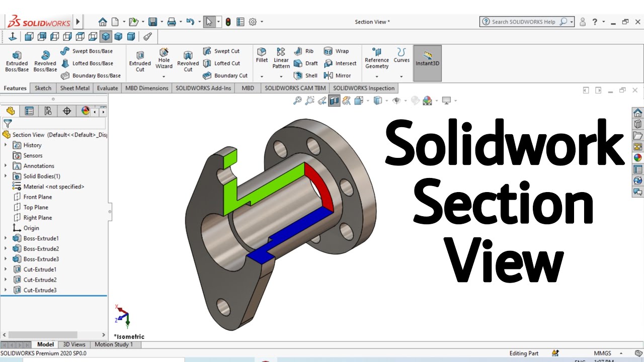Select the Wrap feature tool
Screen dimensions: 644x362
click(x=336, y=51)
